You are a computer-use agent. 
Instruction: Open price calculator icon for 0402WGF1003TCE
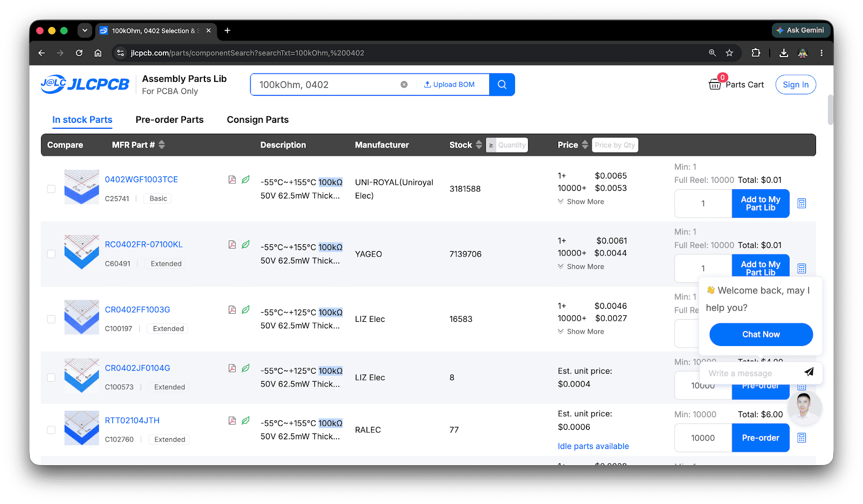[802, 203]
